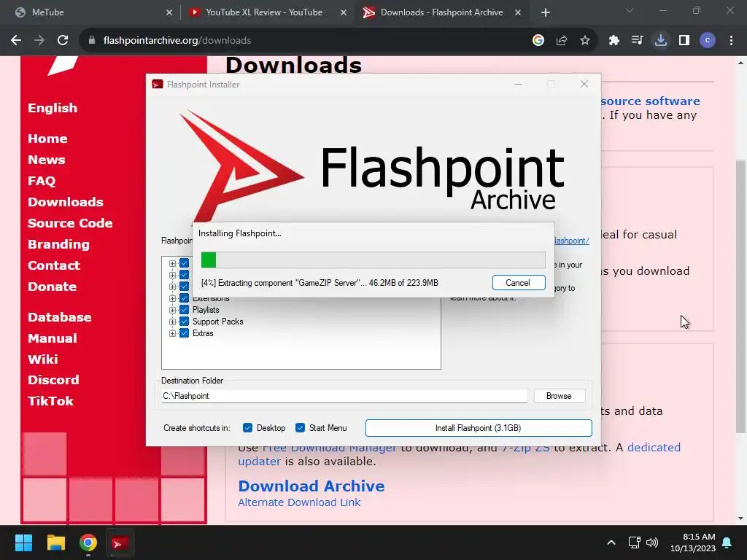Uncheck the Extensions component checkbox
The image size is (747, 560).
[185, 298]
